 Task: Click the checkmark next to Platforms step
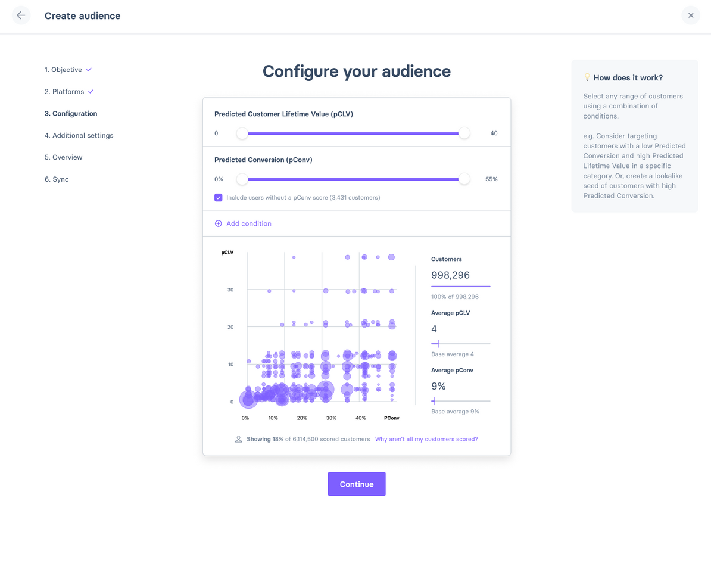click(91, 92)
